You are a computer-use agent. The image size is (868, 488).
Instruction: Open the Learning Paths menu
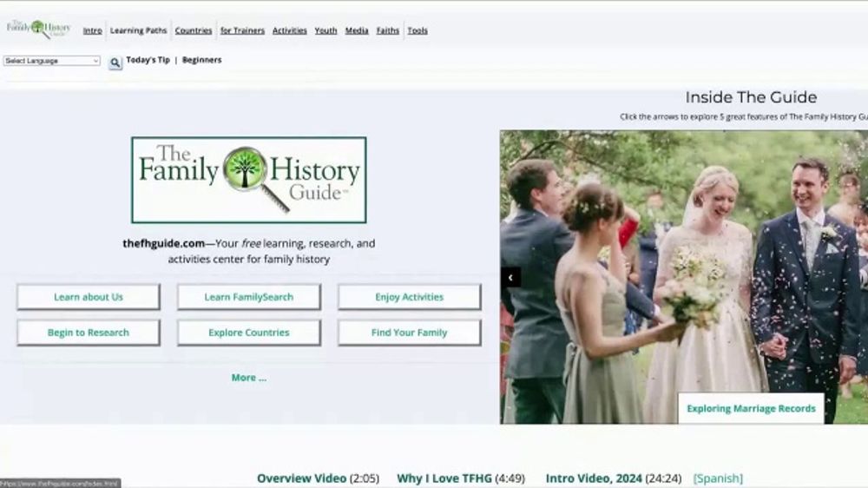(x=138, y=30)
